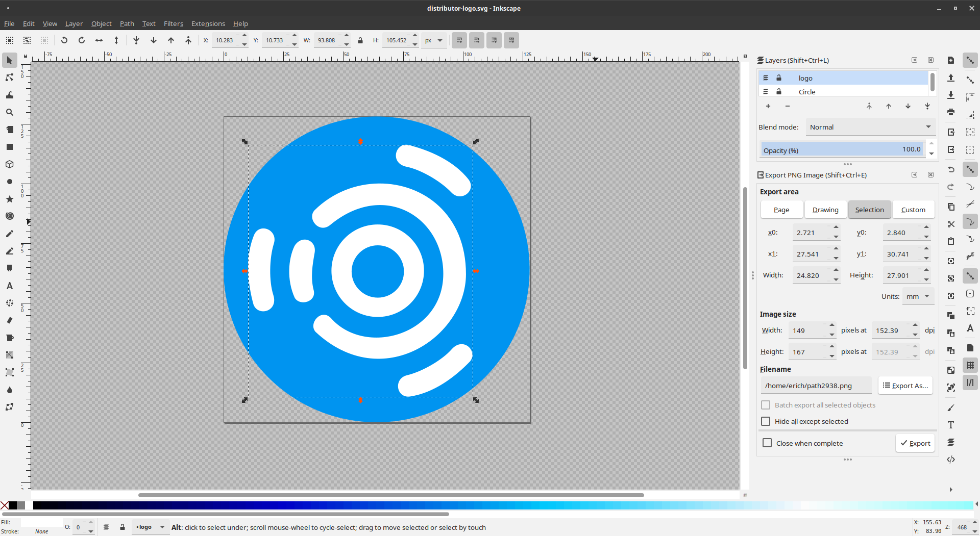Choose the Zoom magnifier tool
The height and width of the screenshot is (536, 980).
9,112
